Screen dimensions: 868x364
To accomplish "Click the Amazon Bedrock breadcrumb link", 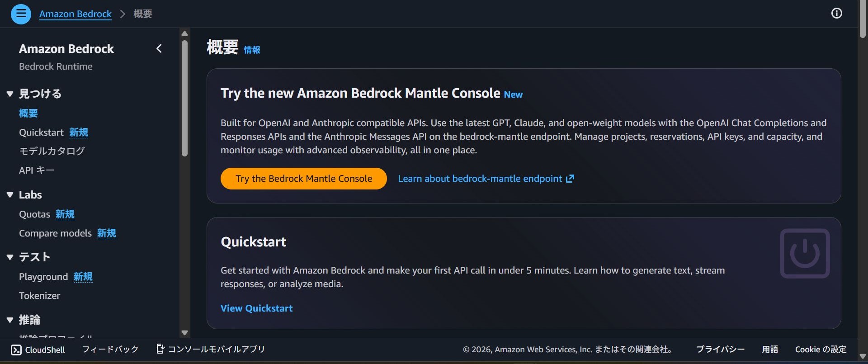I will coord(75,14).
